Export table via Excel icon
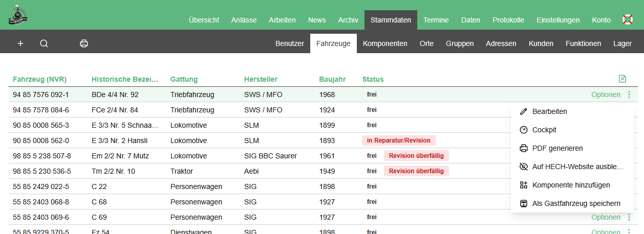644x234 pixels. [622, 79]
